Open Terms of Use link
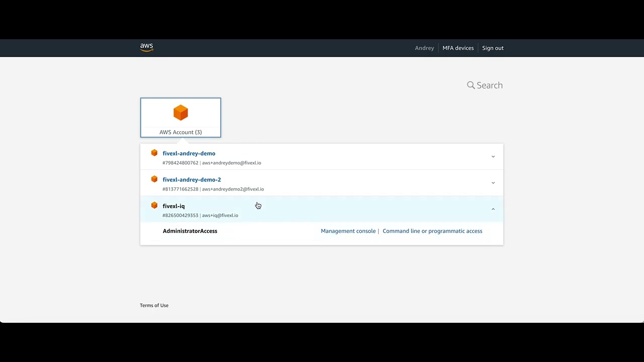Image resolution: width=644 pixels, height=362 pixels. tap(154, 305)
